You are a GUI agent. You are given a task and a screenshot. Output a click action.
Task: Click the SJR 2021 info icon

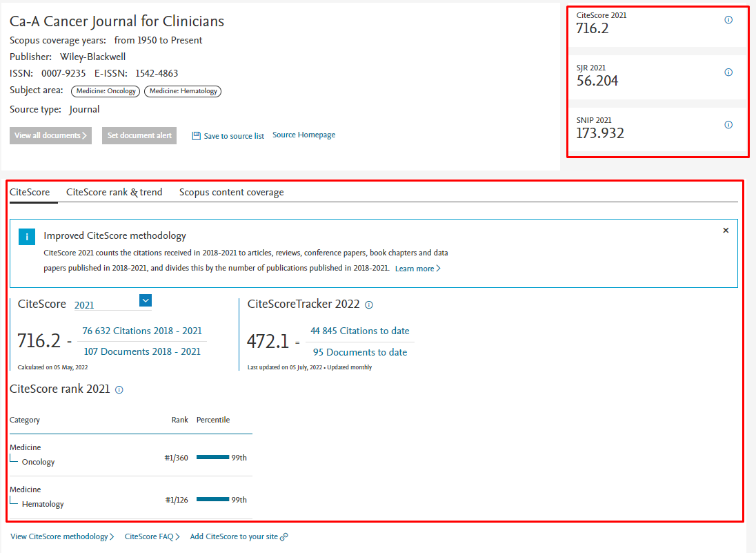[728, 72]
